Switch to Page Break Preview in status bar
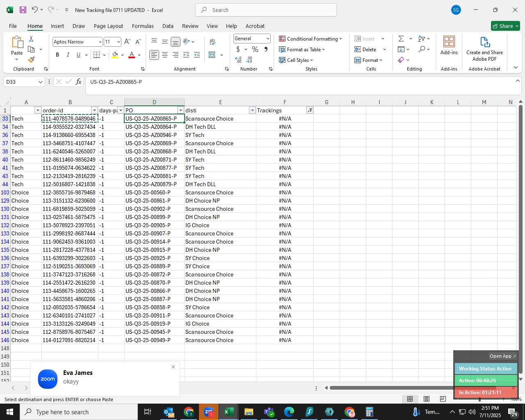 tap(443, 399)
